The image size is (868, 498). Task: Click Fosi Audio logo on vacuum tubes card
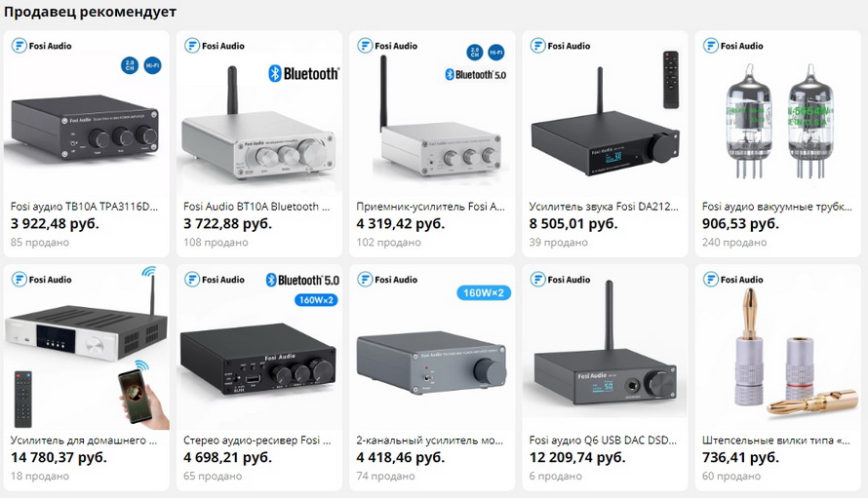point(733,46)
